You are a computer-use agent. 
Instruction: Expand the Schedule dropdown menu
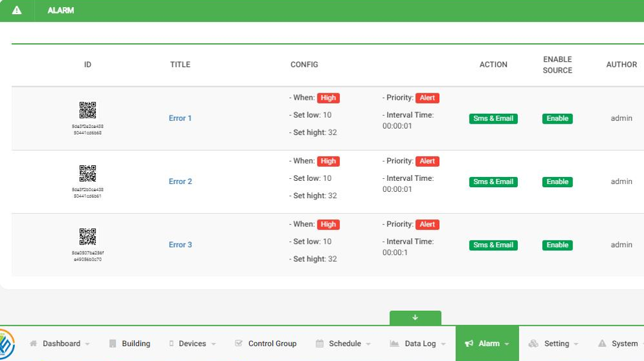[343, 344]
